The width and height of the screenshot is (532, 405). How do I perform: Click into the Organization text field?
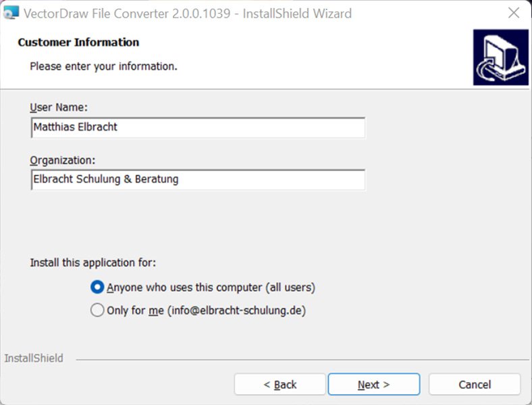pos(198,180)
